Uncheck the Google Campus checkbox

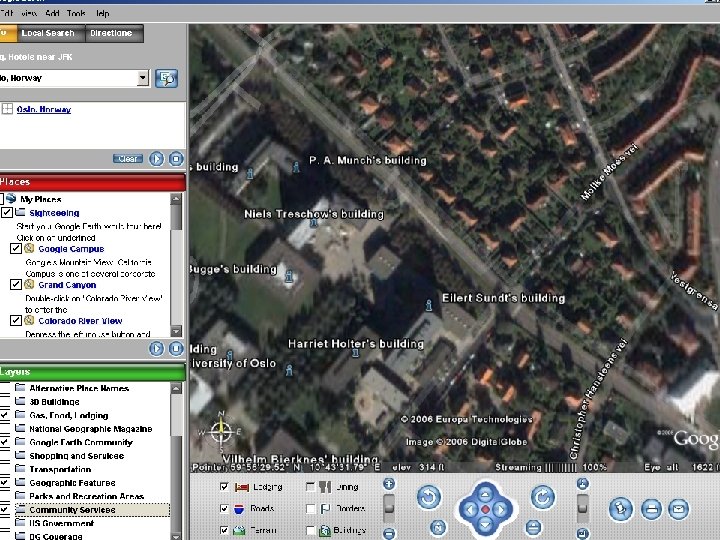16,248
